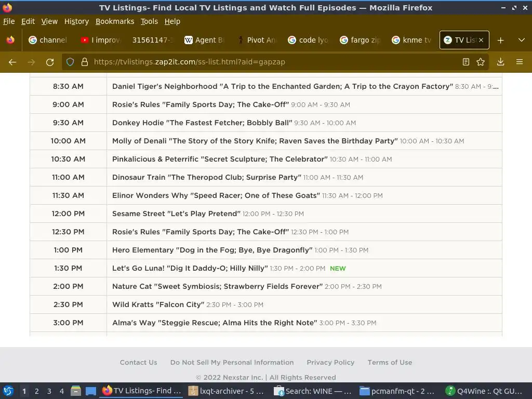Close the TV Listings tab

tap(481, 40)
